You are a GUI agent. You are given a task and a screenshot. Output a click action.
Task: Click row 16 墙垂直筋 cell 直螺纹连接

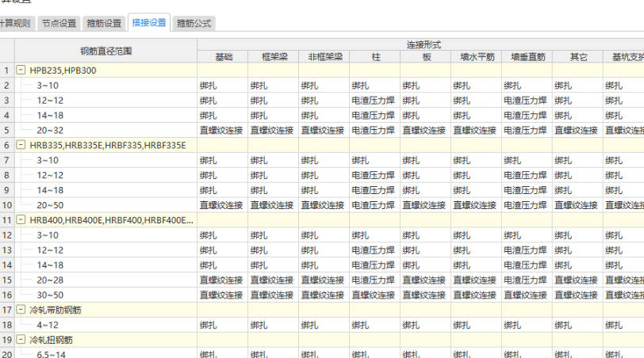pos(527,295)
